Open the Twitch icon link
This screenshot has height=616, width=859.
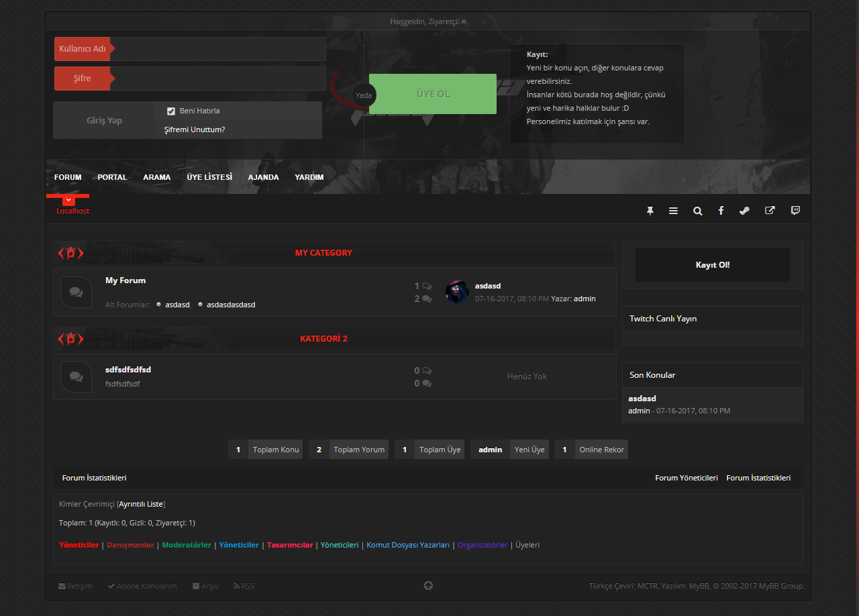pos(795,211)
